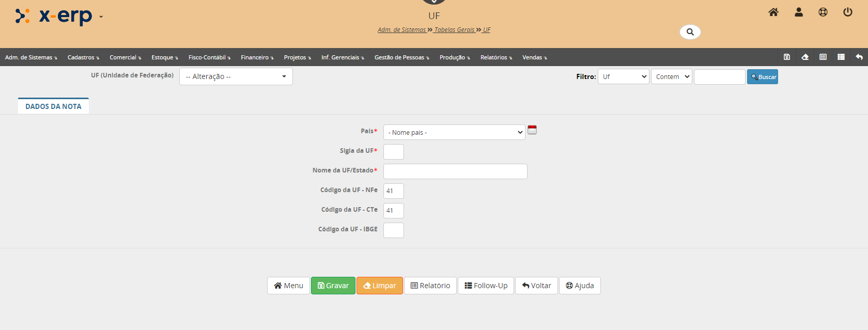The image size is (868, 330).
Task: Open the user profile icon
Action: (x=798, y=12)
